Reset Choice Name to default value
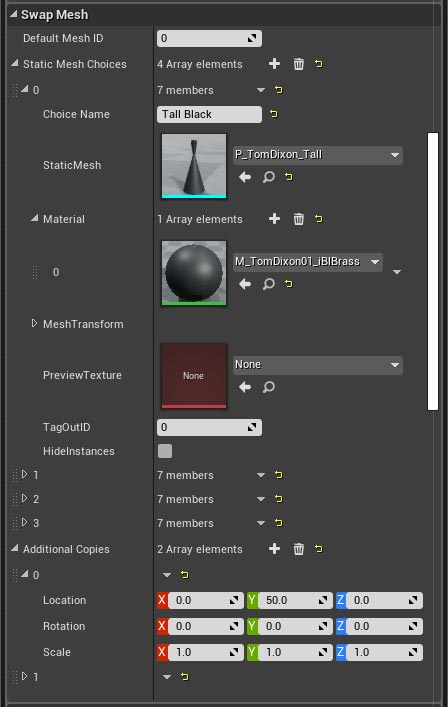The height and width of the screenshot is (707, 448). [x=274, y=114]
